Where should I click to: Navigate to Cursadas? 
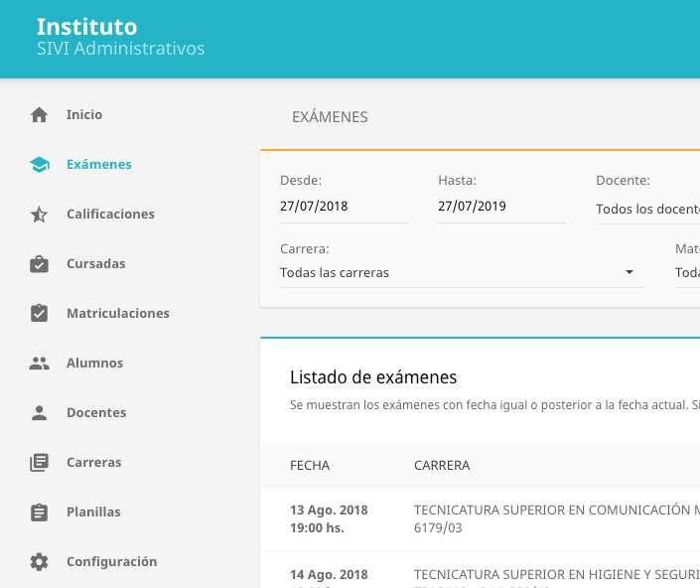tap(96, 263)
